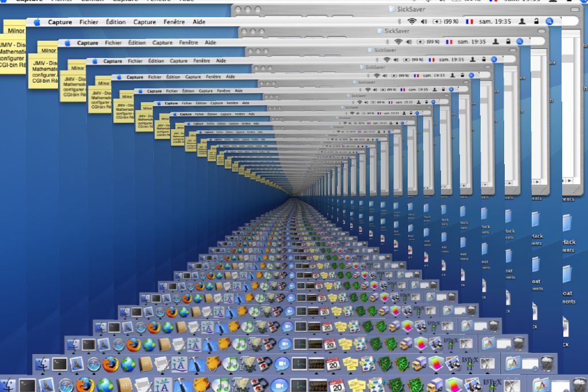Open iTunes in the largest complete Dock row
The width and height of the screenshot is (588, 392).
(230, 364)
